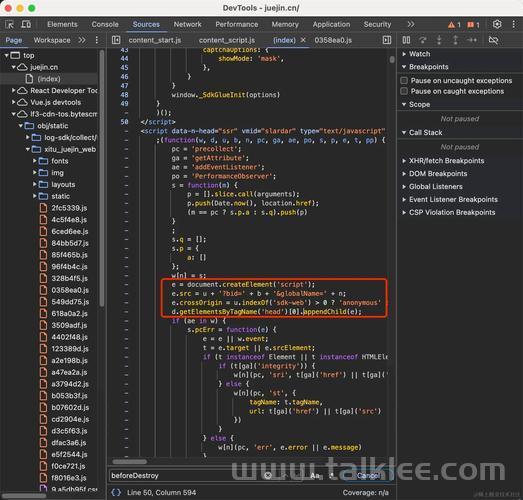
Task: Switch to the Application panel
Action: (331, 24)
